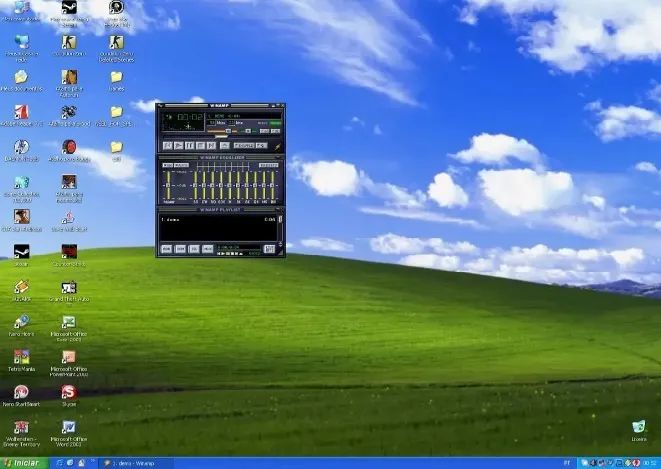Skip to the previous track in Winamp
The width and height of the screenshot is (661, 469).
pyautogui.click(x=168, y=145)
